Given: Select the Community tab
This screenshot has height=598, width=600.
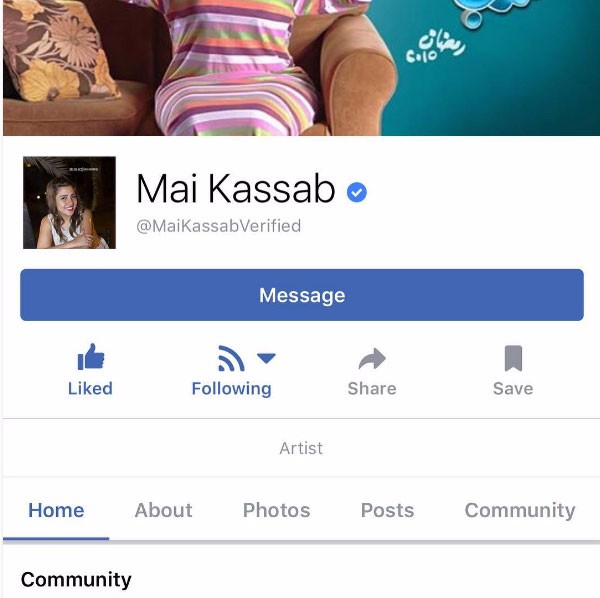Looking at the screenshot, I should (520, 510).
